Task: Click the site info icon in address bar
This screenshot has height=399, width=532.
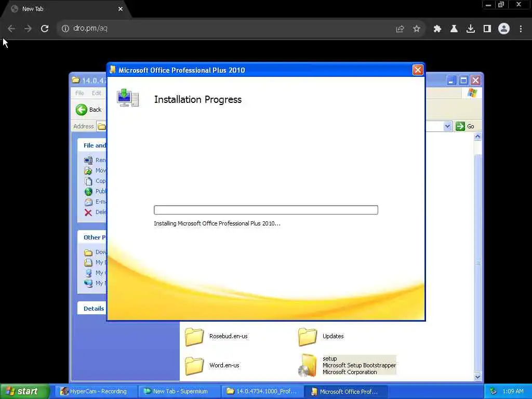Action: pos(65,29)
